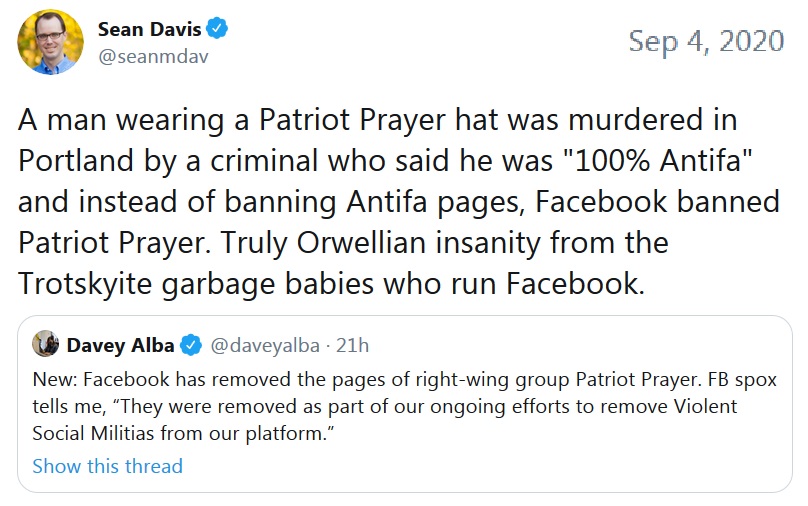Click the 21h timestamp
Viewport: 808px width, 506px height.
[x=352, y=345]
